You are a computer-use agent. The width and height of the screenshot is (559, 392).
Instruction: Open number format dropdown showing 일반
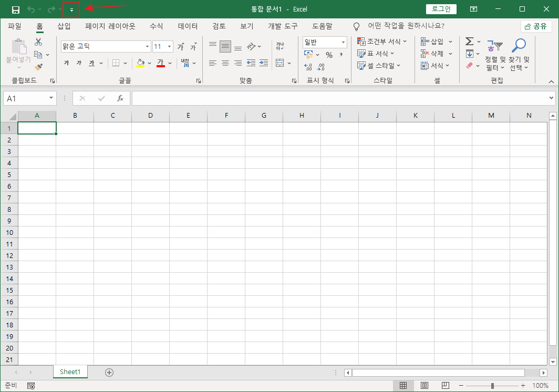click(325, 42)
